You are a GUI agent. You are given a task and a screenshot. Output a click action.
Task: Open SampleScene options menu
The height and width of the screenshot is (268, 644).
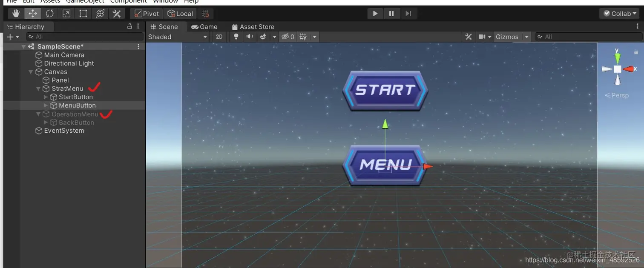click(x=138, y=46)
